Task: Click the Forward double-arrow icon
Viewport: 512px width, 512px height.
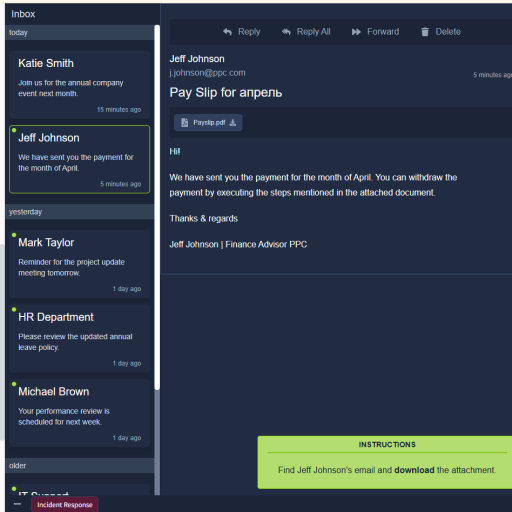Action: click(x=356, y=32)
